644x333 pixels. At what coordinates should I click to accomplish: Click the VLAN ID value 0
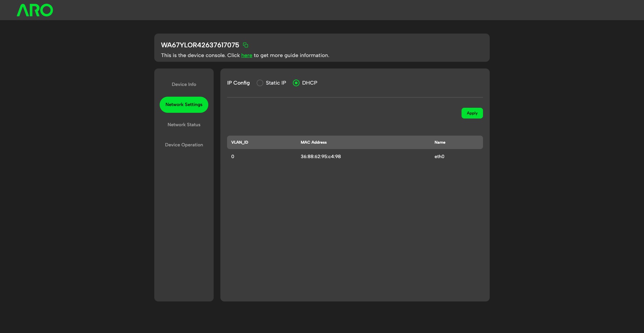(x=233, y=156)
